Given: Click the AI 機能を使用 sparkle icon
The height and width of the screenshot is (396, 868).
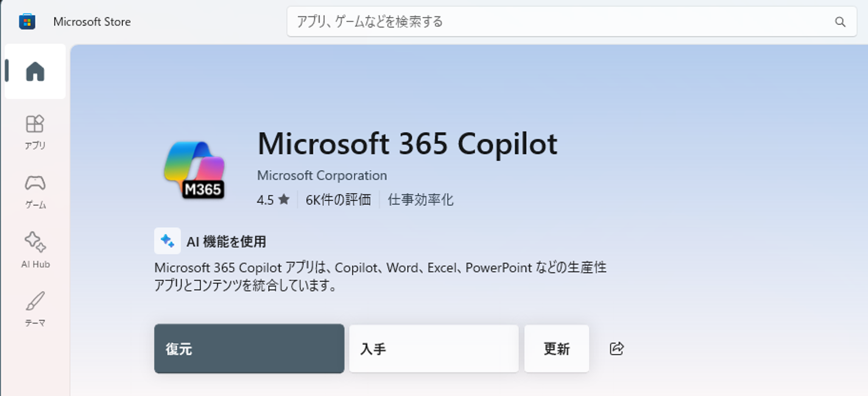Looking at the screenshot, I should click(x=168, y=241).
